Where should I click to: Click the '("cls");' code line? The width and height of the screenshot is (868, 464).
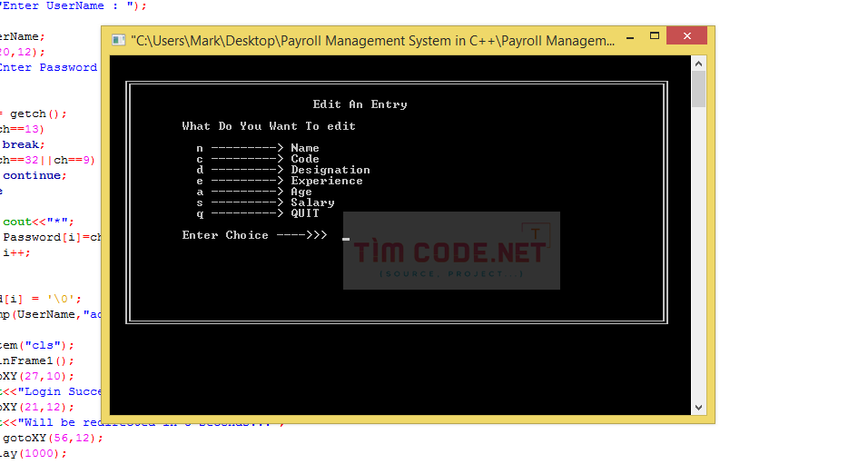[x=47, y=345]
